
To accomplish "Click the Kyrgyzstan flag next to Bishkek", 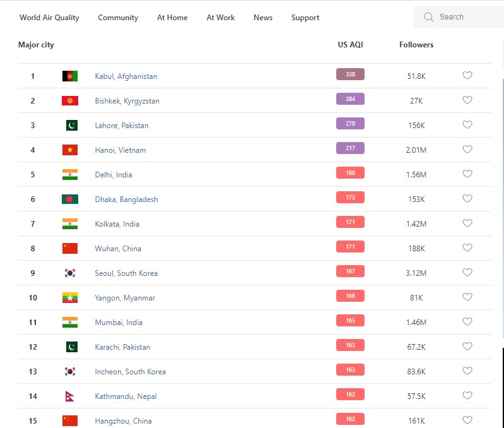I will click(x=70, y=101).
